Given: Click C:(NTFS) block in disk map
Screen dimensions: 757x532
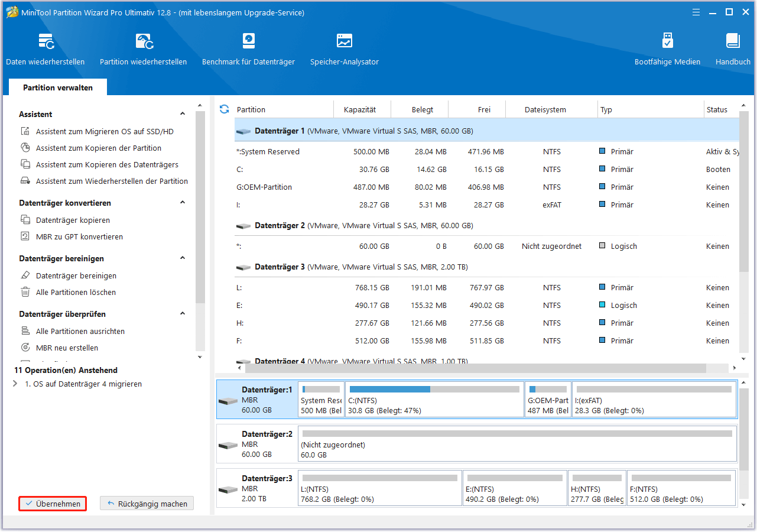Looking at the screenshot, I should (434, 400).
